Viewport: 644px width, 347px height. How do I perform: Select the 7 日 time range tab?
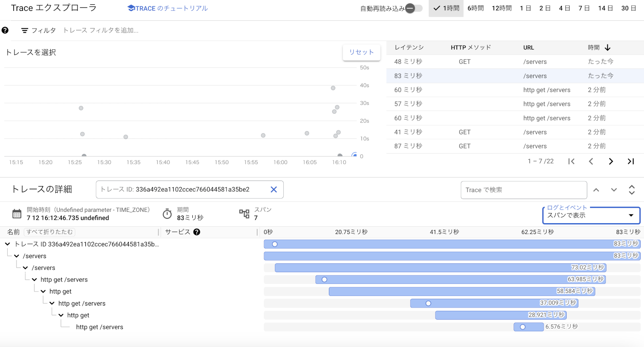tap(584, 8)
